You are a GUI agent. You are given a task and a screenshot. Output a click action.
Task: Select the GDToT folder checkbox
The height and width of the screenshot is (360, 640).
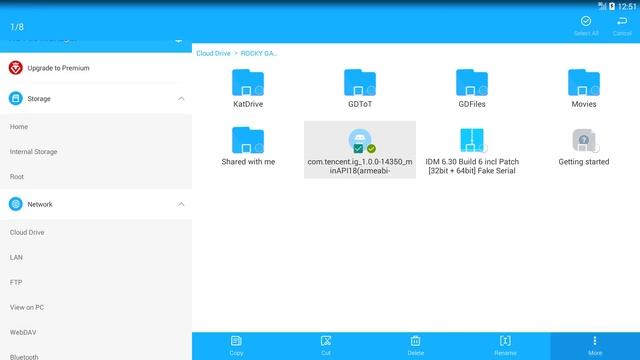(x=358, y=91)
